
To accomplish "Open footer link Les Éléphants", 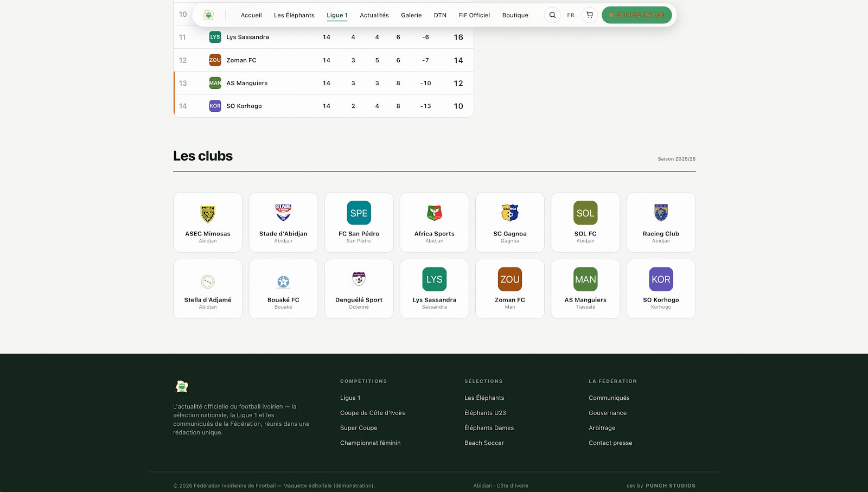I will click(484, 398).
